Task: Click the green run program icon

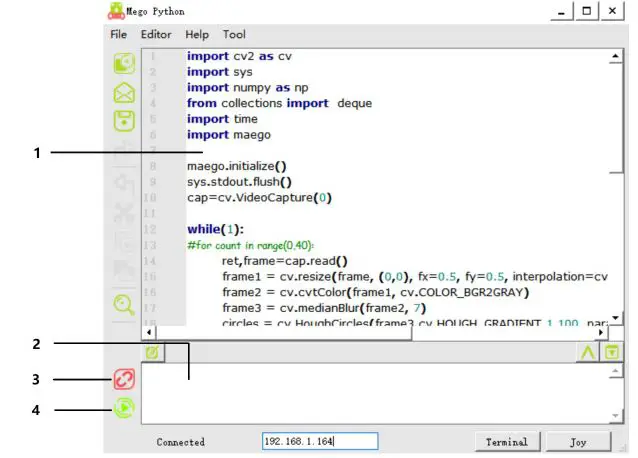Action: tap(124, 408)
